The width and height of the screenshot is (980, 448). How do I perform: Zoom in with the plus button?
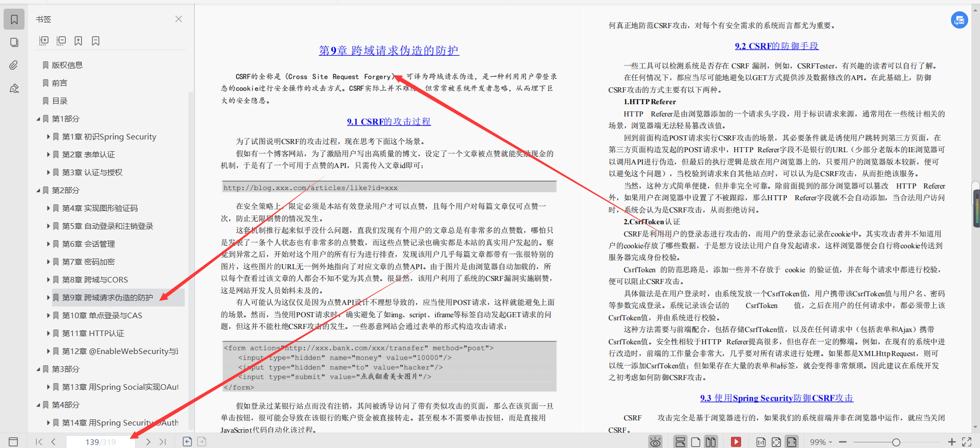[951, 442]
